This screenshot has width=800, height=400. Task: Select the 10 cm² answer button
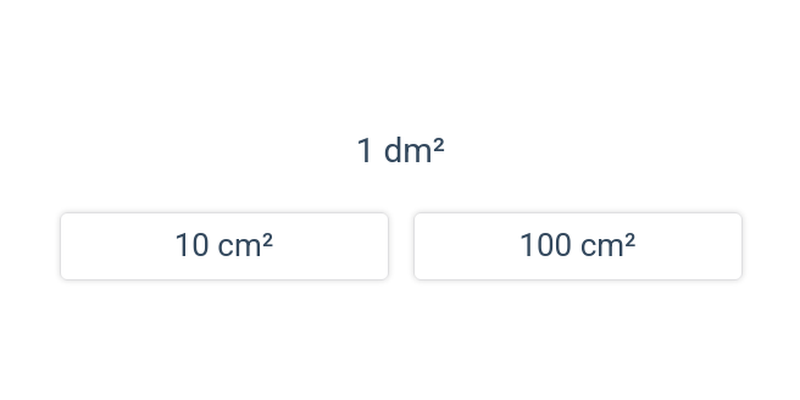(x=224, y=246)
